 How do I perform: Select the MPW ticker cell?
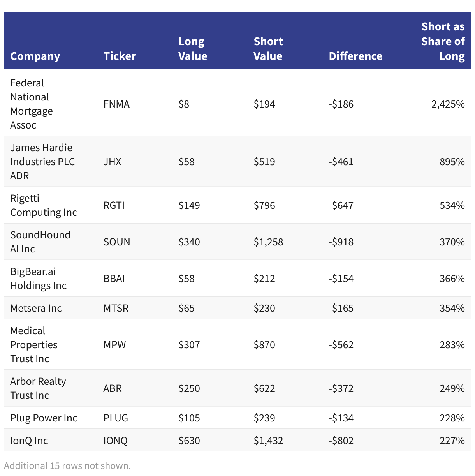point(114,345)
